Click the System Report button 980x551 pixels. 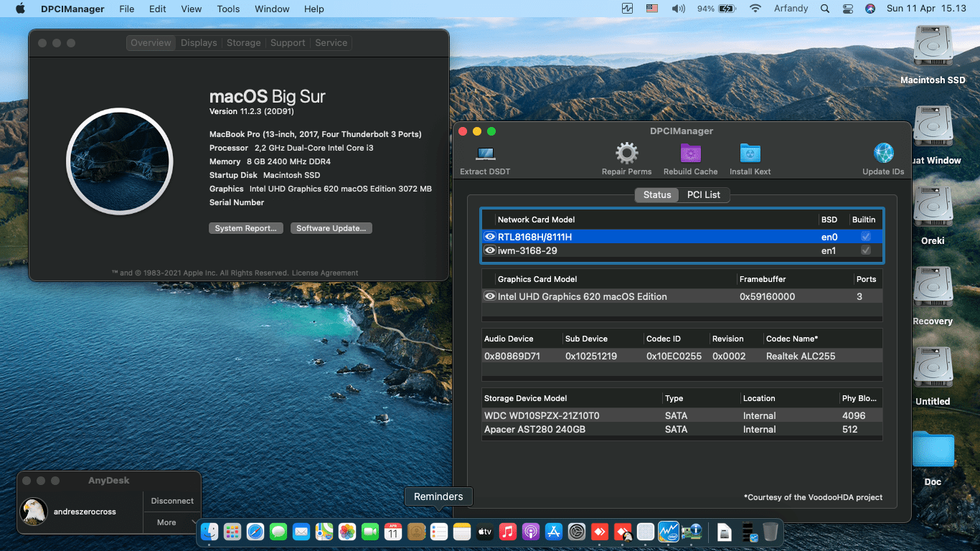[245, 228]
